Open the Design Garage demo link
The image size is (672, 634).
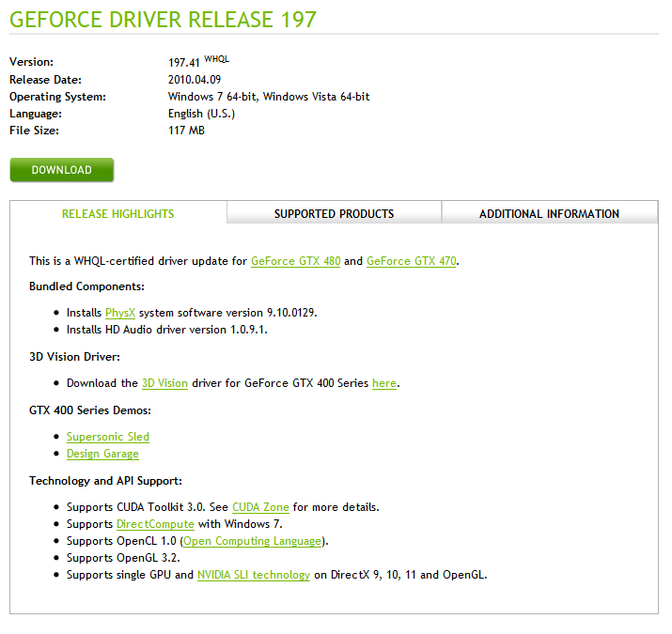pyautogui.click(x=102, y=454)
